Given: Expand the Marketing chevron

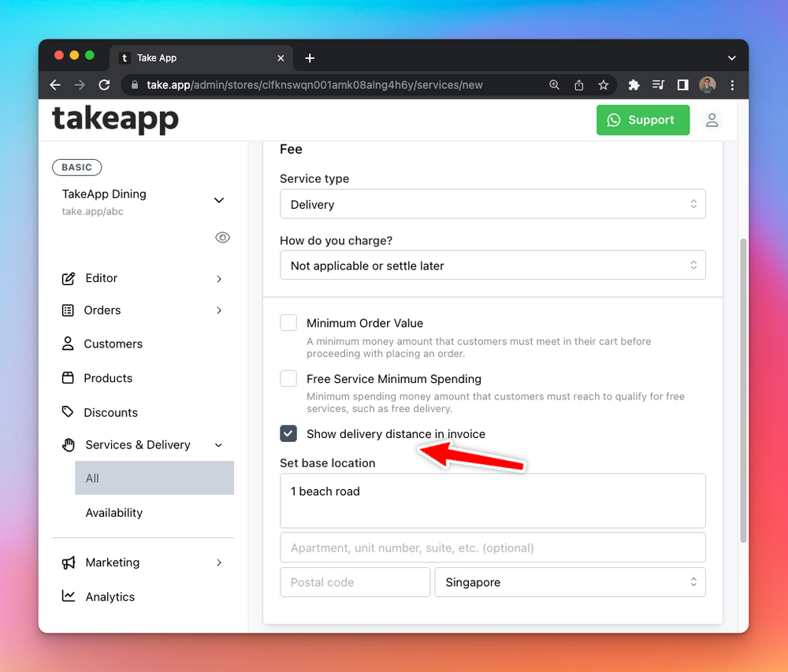Looking at the screenshot, I should pyautogui.click(x=219, y=562).
